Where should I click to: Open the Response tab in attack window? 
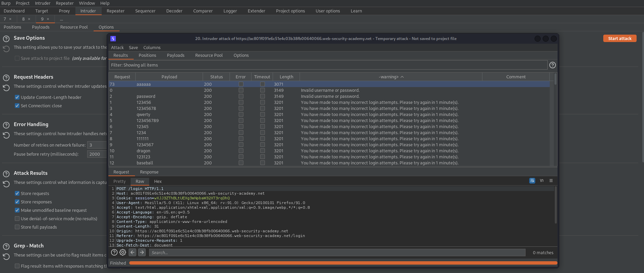pos(149,172)
